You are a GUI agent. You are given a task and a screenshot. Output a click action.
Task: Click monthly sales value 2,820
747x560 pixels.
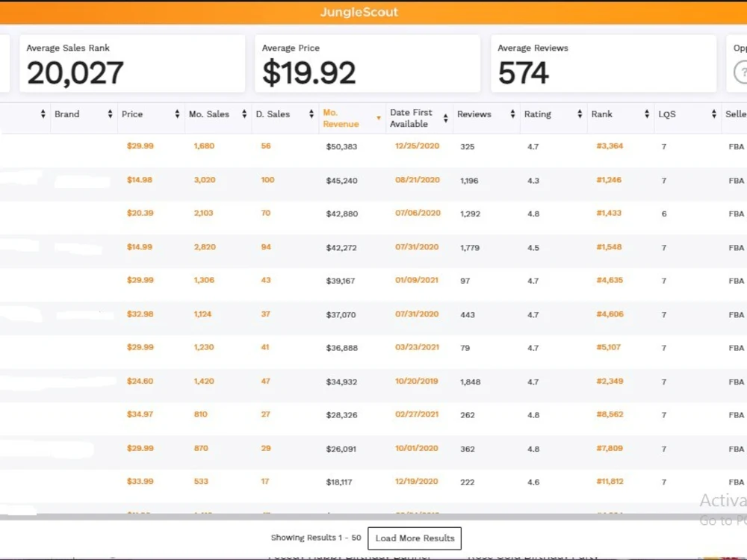click(x=205, y=246)
